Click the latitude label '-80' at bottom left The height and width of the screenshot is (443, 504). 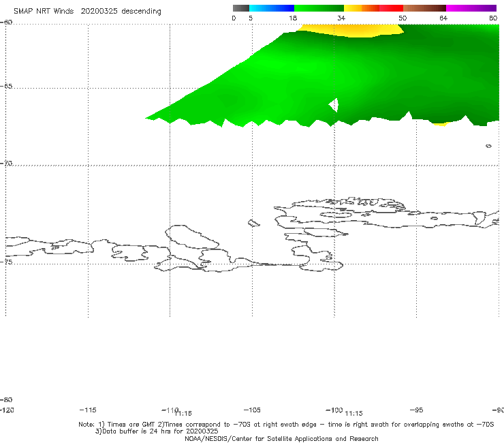[6, 399]
